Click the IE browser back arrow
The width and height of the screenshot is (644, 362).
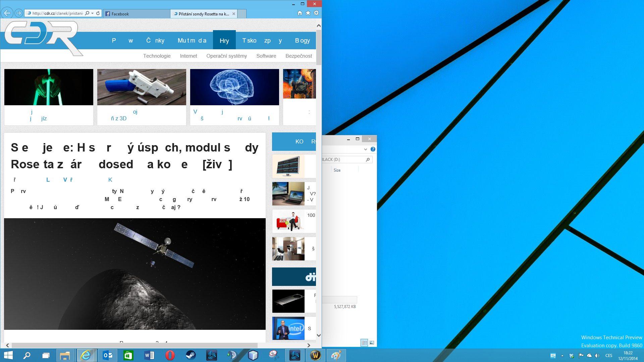pos(7,13)
